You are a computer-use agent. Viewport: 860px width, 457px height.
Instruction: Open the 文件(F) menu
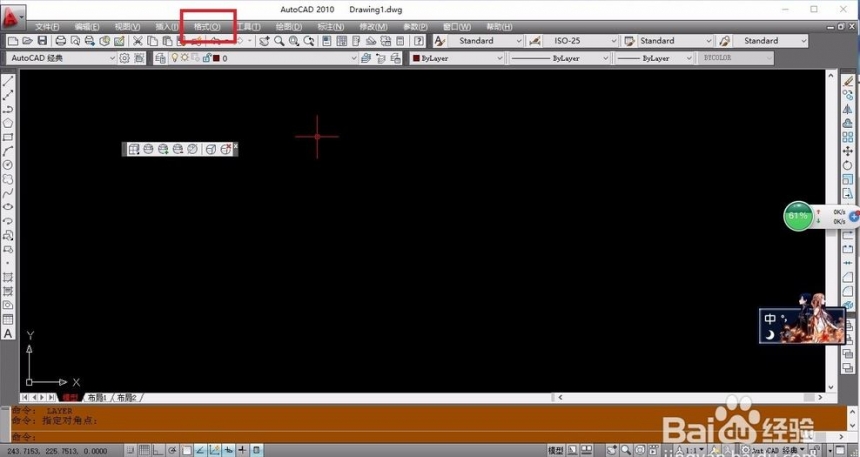[x=47, y=26]
